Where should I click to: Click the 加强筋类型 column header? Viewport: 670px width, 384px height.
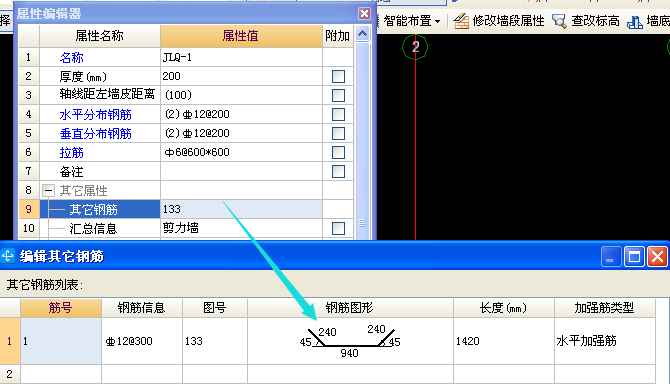click(x=605, y=308)
